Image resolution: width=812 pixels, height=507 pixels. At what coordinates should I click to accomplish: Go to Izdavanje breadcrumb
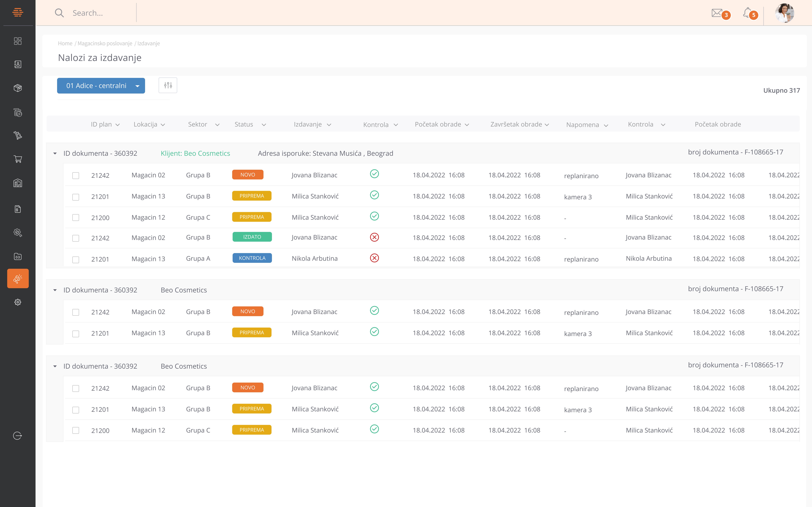point(148,43)
